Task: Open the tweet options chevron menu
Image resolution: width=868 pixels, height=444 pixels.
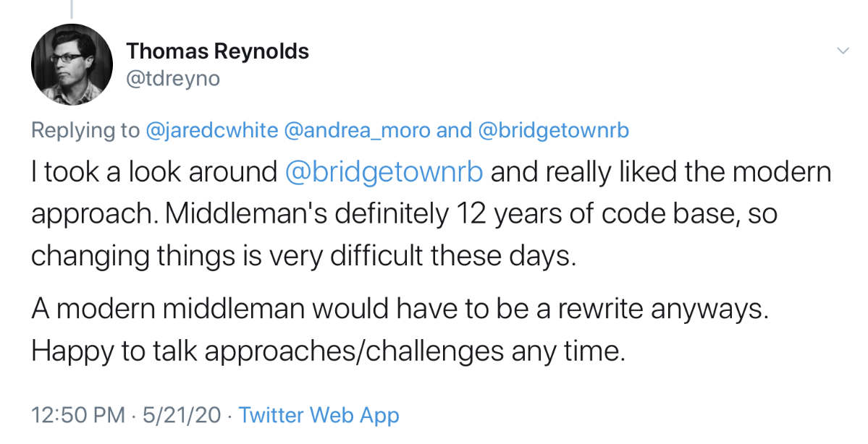Action: 842,51
